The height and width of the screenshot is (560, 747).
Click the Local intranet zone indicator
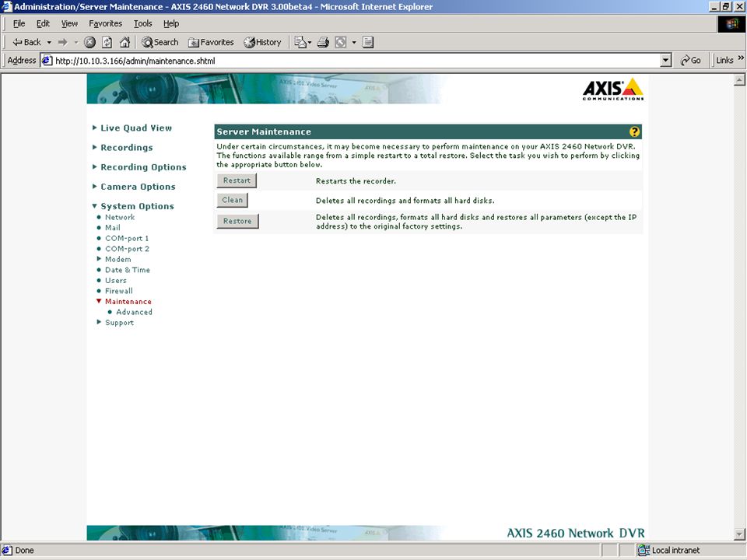click(669, 551)
